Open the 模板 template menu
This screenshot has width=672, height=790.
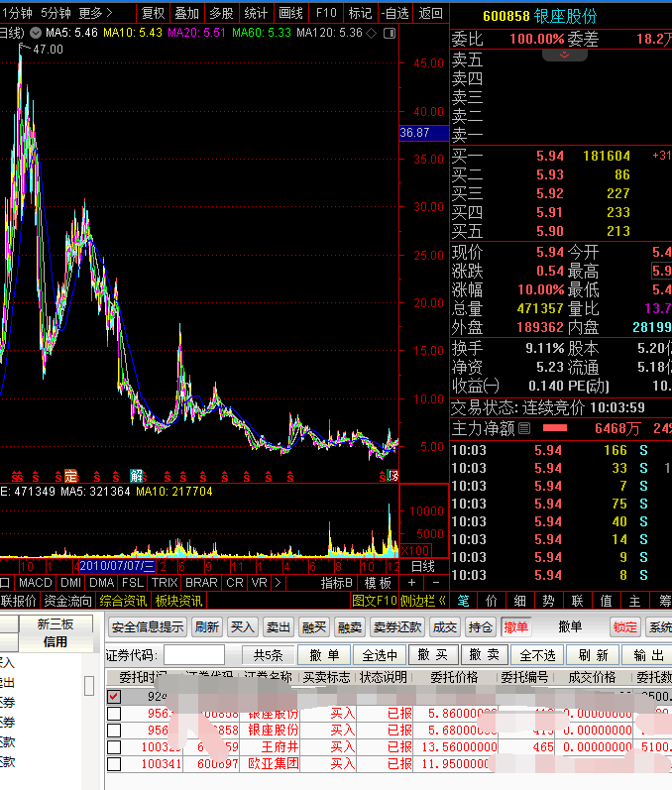click(378, 583)
